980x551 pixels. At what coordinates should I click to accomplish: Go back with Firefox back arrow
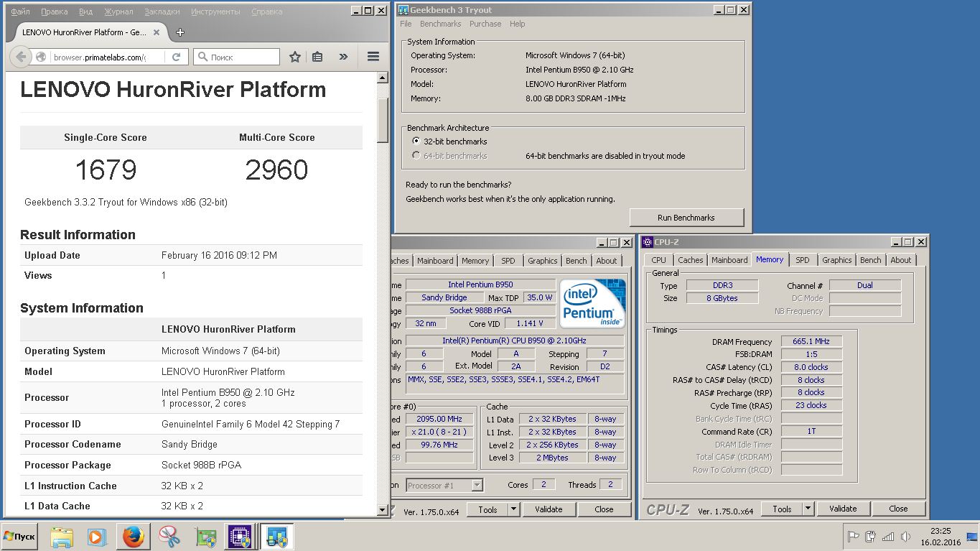[21, 57]
